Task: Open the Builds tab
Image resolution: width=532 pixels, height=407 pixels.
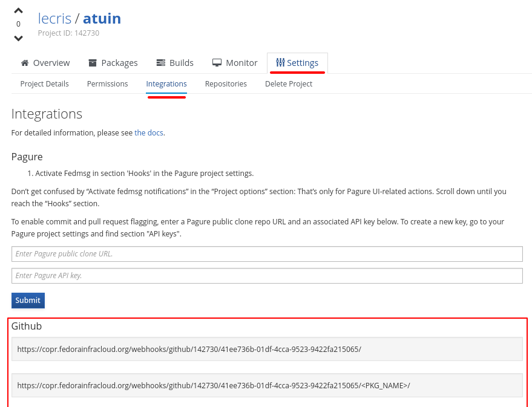Action: (175, 63)
